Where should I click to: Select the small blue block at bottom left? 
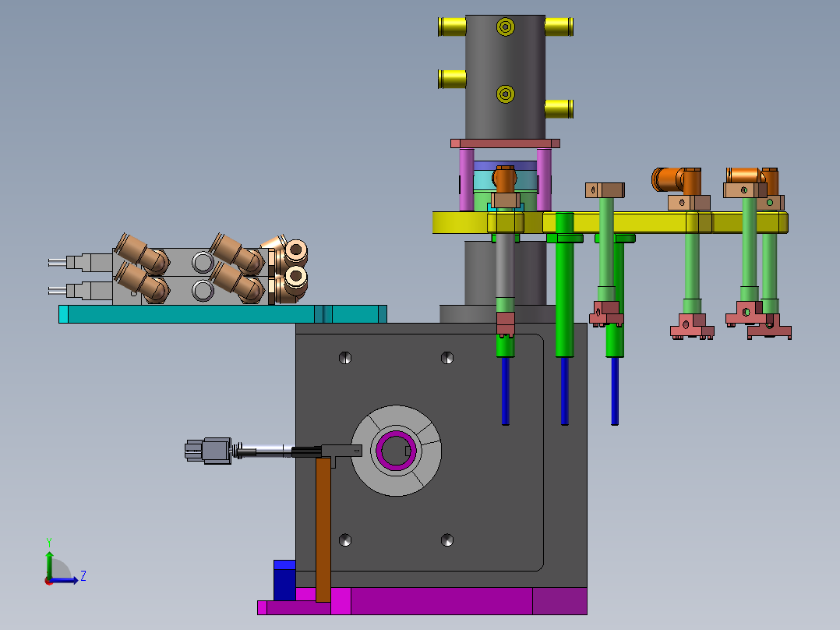(x=284, y=580)
